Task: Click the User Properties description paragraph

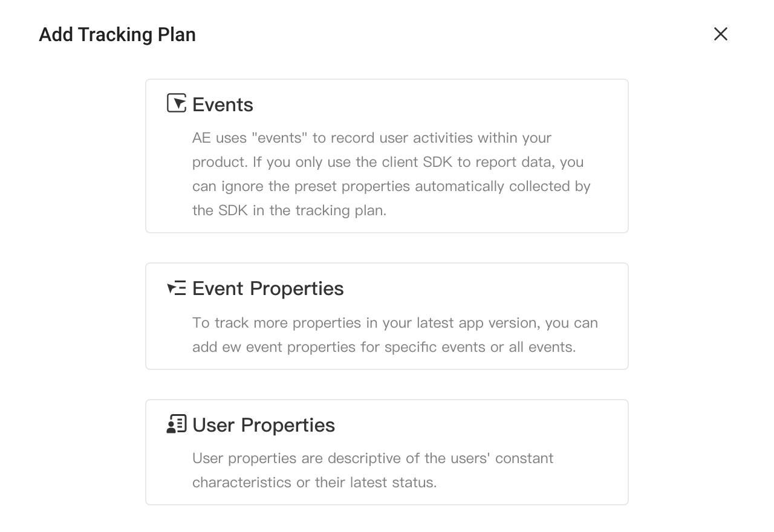Action: click(x=373, y=470)
